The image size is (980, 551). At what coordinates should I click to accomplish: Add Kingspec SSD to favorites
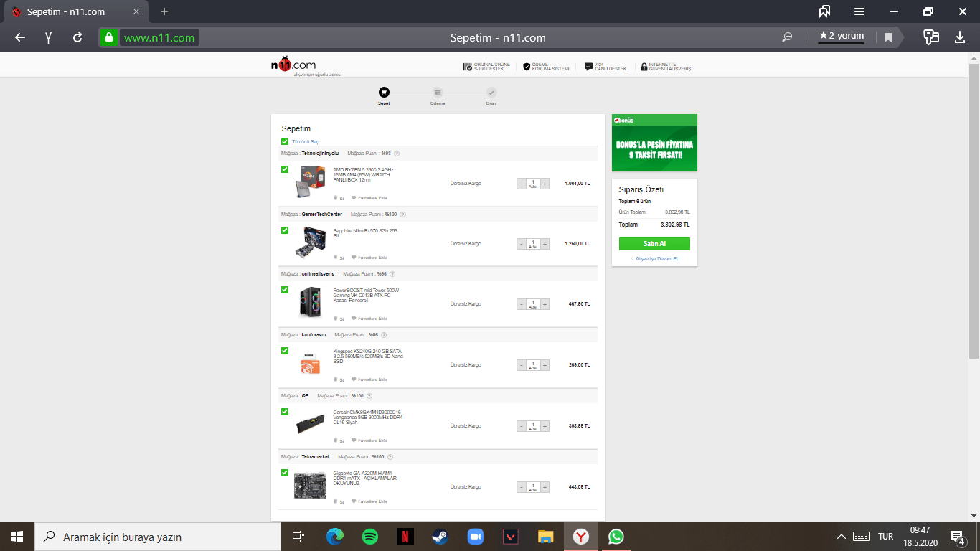pos(369,380)
